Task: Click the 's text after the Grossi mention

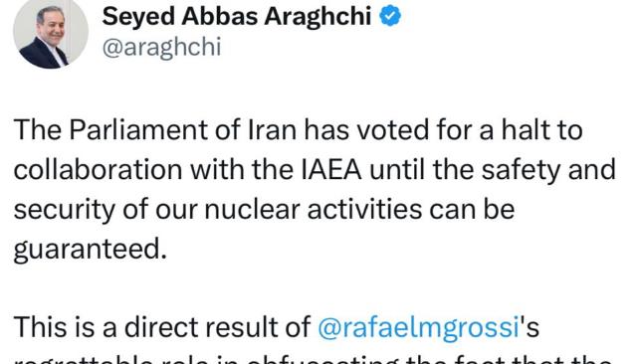Action: [x=530, y=326]
